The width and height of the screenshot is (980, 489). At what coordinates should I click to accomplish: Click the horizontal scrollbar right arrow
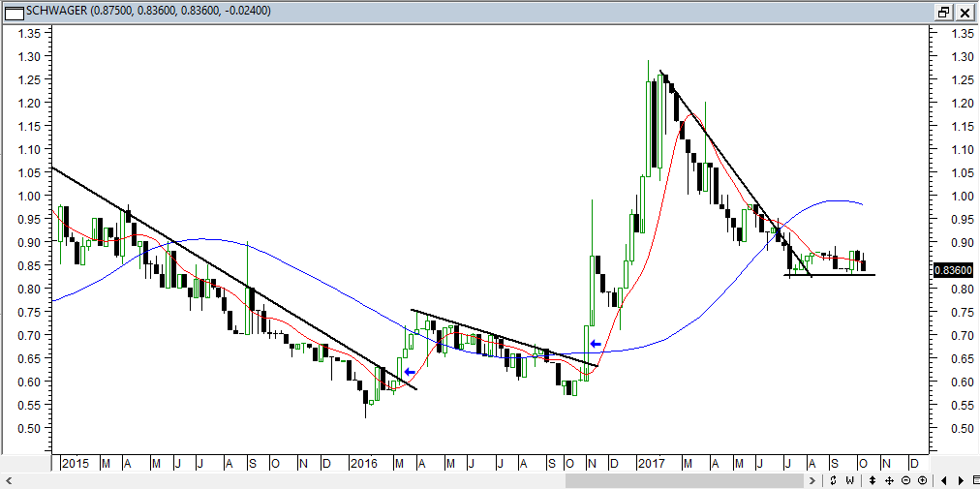point(812,480)
